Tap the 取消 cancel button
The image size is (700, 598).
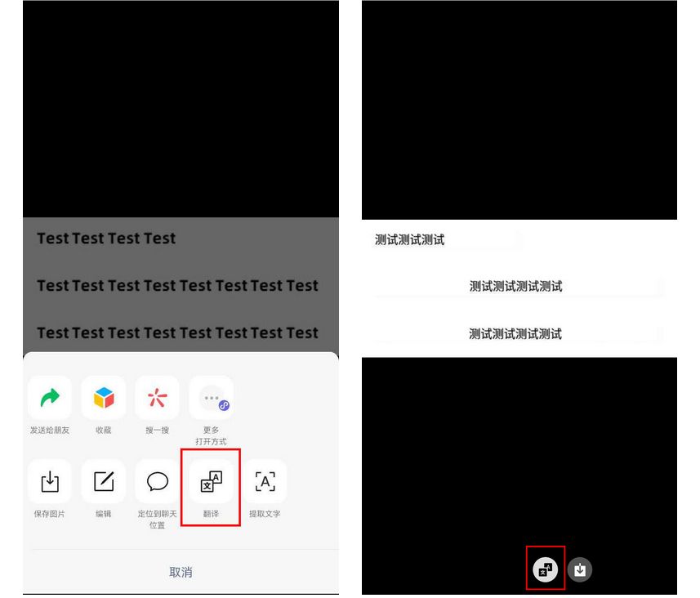tap(181, 572)
